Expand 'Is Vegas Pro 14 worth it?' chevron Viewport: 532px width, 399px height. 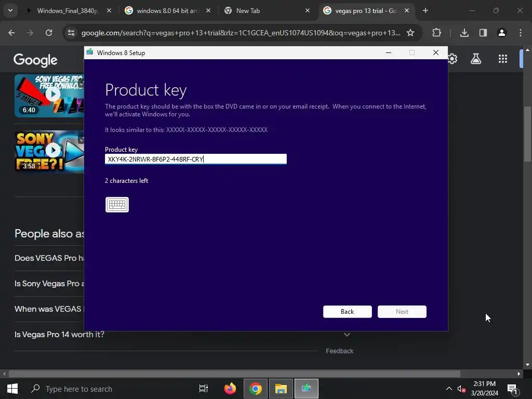[x=347, y=335]
